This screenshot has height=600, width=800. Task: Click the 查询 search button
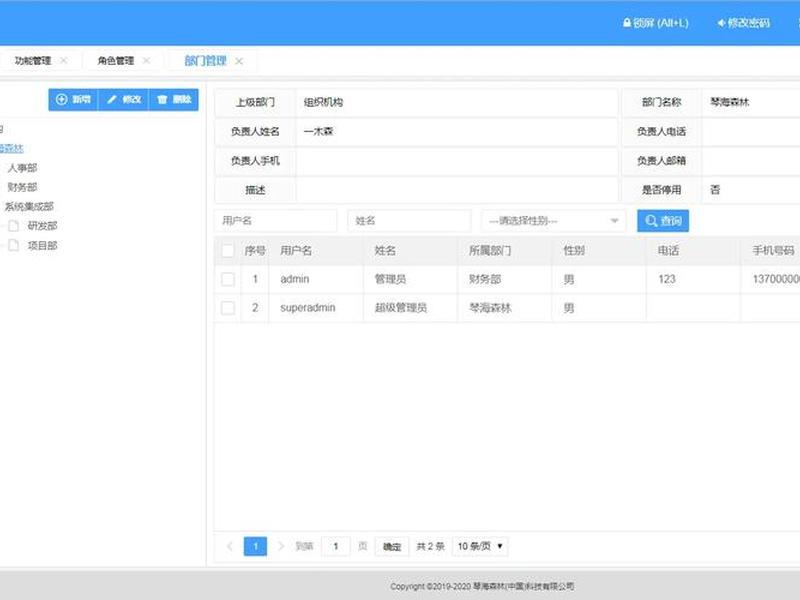663,221
